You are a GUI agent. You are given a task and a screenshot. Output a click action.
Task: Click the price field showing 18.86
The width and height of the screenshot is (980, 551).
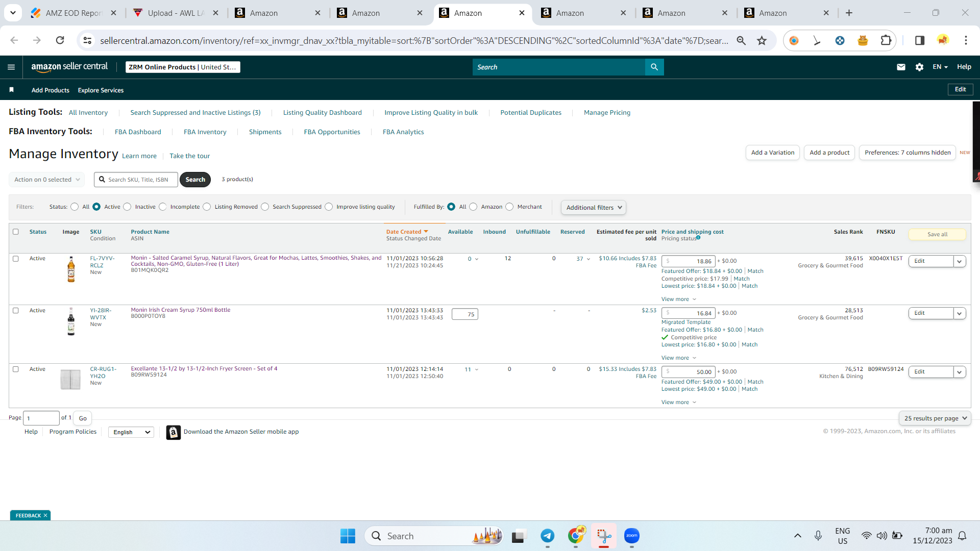tap(688, 261)
